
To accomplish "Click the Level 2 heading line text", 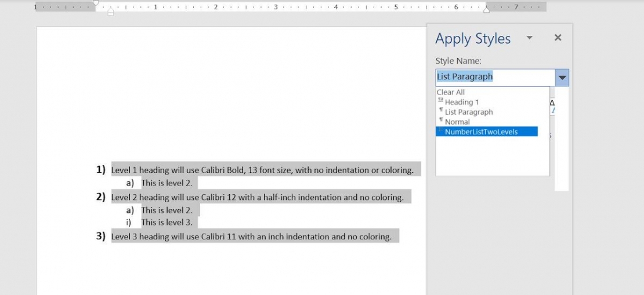I will [257, 198].
